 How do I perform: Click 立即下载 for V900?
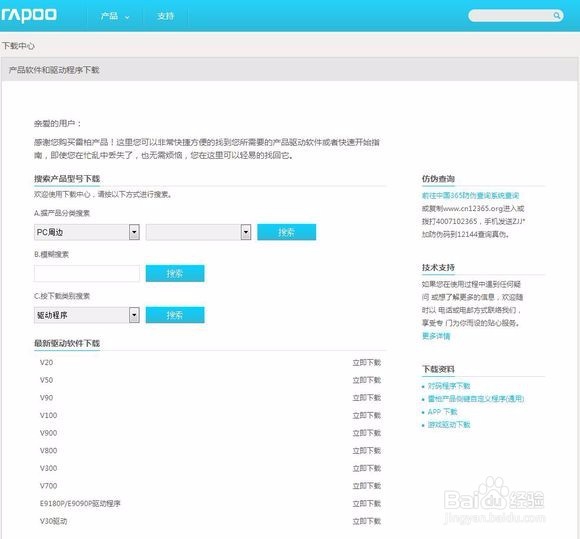(367, 433)
